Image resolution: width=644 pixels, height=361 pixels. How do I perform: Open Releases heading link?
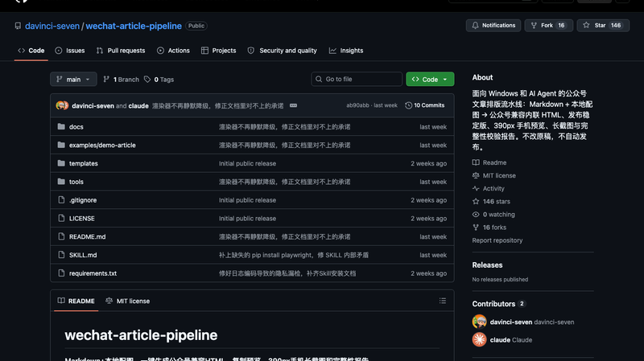[487, 265]
